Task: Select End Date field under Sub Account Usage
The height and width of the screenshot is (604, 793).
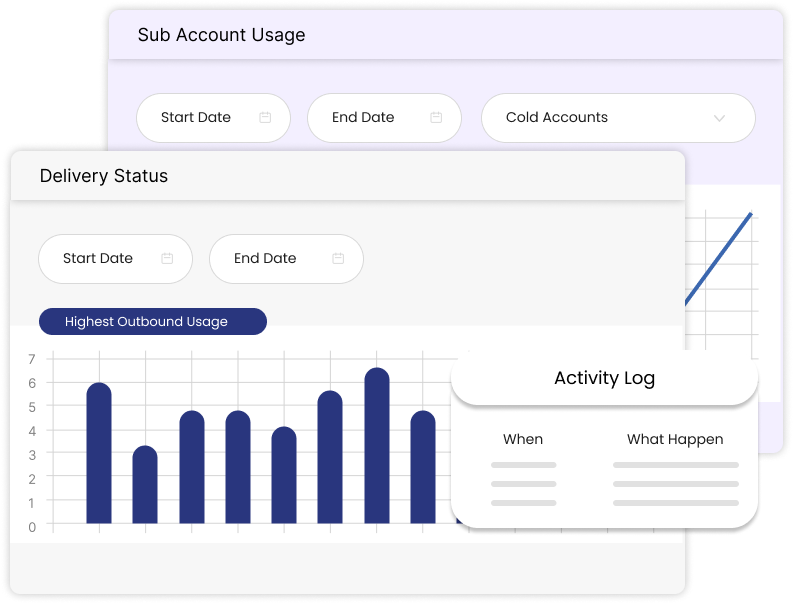Action: pos(364,118)
